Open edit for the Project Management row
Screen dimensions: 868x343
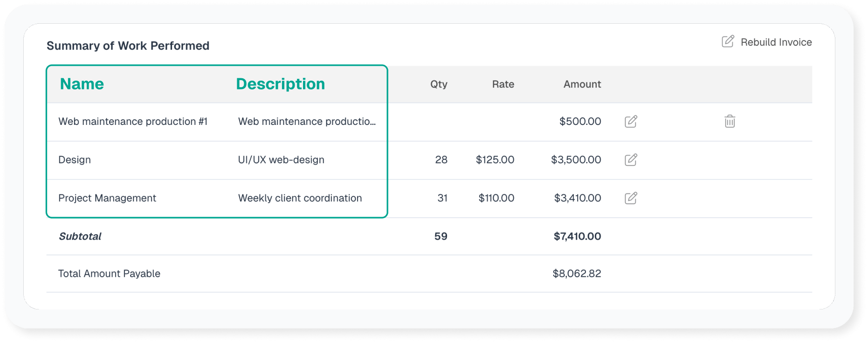coord(631,198)
